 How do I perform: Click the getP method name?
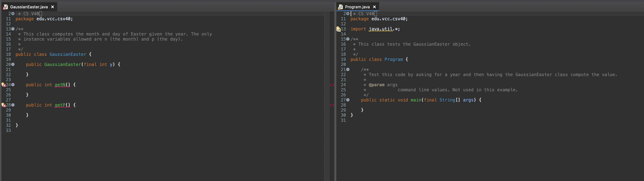[x=60, y=105]
